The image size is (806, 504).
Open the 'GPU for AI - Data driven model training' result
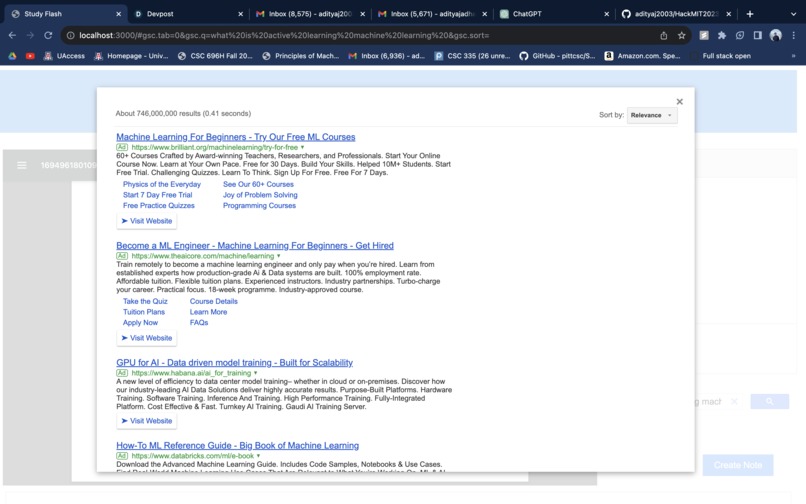coord(234,363)
